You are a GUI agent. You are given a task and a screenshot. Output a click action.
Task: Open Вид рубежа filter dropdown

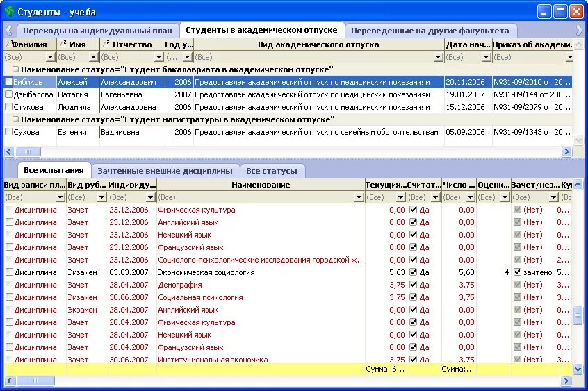[x=102, y=197]
